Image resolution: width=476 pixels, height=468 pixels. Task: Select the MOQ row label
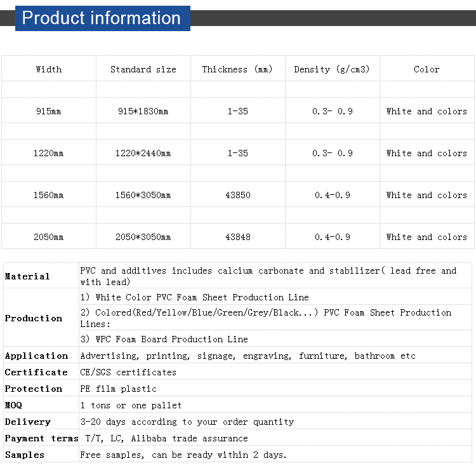[13, 405]
